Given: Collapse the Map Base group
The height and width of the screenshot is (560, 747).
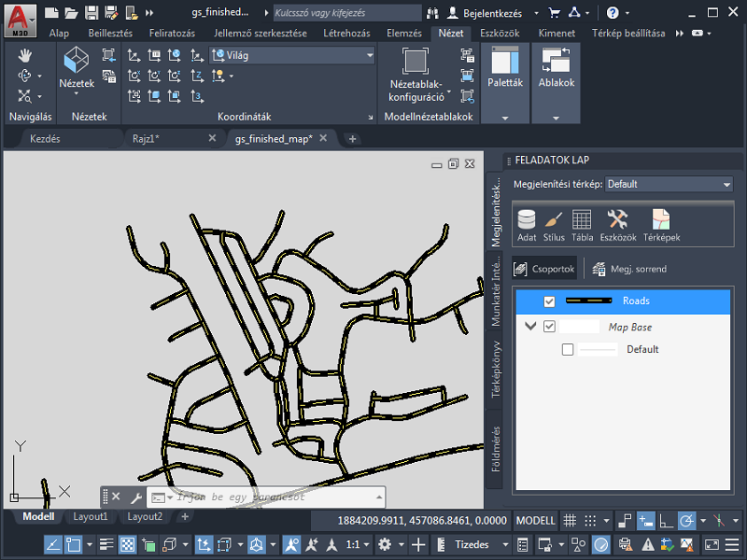Looking at the screenshot, I should (x=530, y=327).
